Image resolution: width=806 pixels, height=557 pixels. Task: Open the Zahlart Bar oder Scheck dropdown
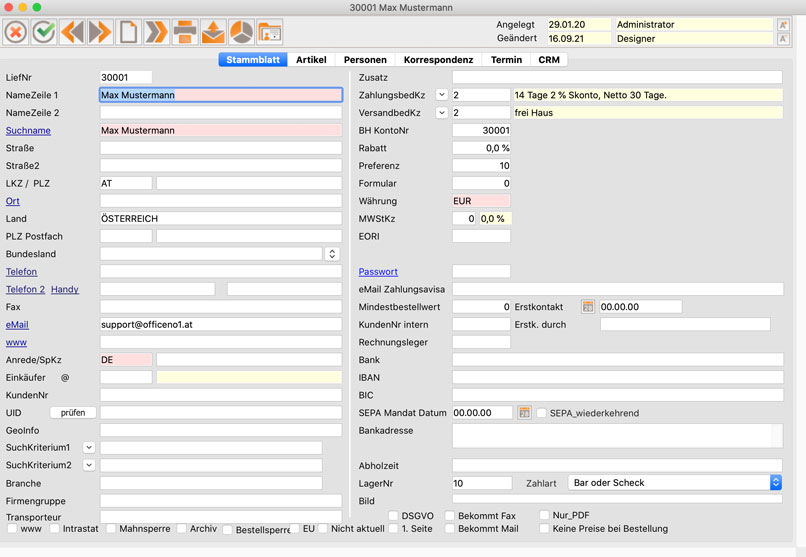coord(675,482)
